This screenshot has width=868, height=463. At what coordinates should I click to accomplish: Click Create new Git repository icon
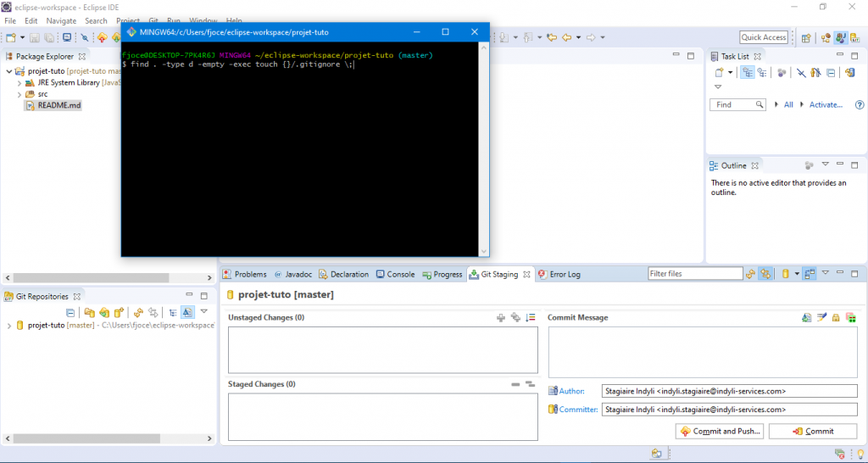118,312
